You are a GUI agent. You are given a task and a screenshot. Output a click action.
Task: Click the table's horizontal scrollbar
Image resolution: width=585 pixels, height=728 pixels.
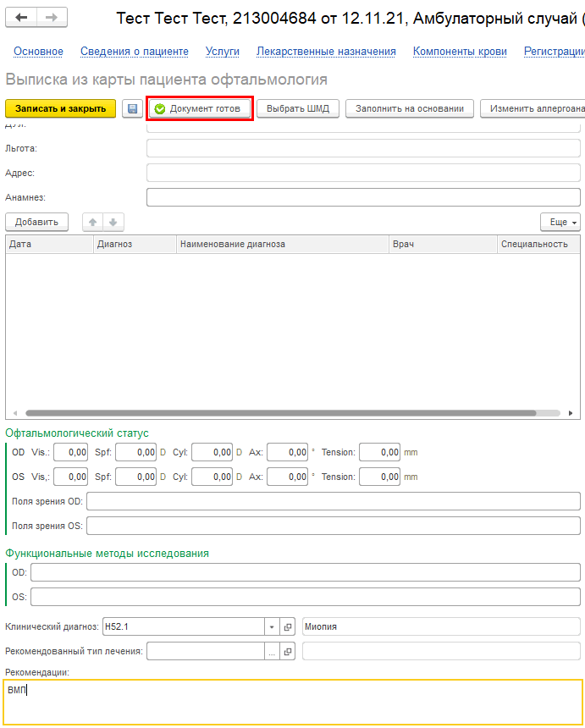[279, 413]
